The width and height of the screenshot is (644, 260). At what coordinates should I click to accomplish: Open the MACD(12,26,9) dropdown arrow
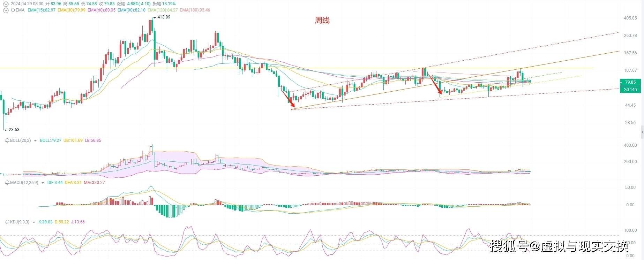(43, 183)
